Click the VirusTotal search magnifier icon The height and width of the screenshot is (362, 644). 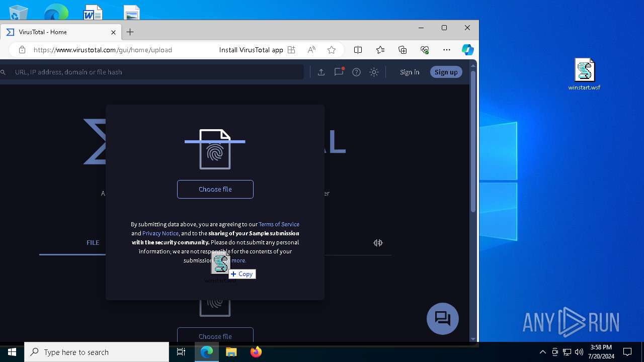point(3,72)
